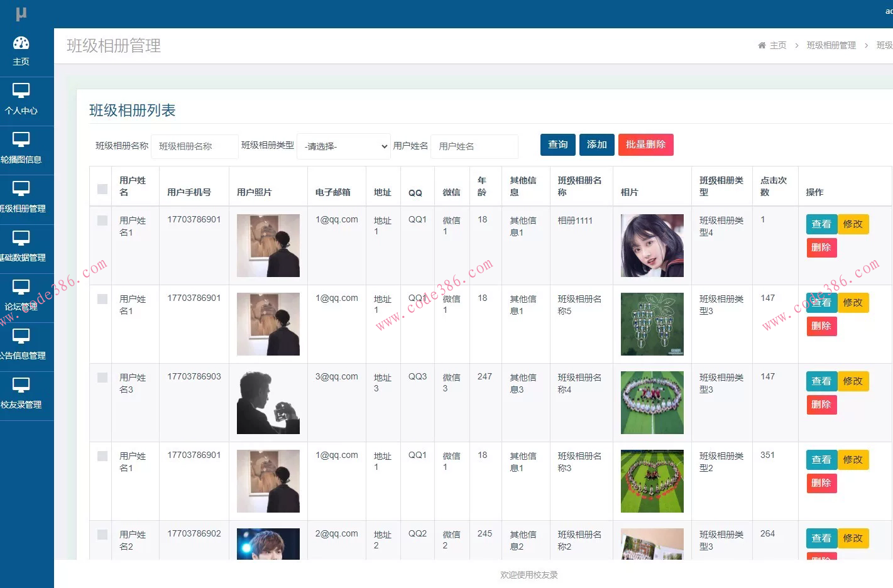Toggle the select-all checkbox in table header
Screen dimensions: 893x588
[x=101, y=188]
